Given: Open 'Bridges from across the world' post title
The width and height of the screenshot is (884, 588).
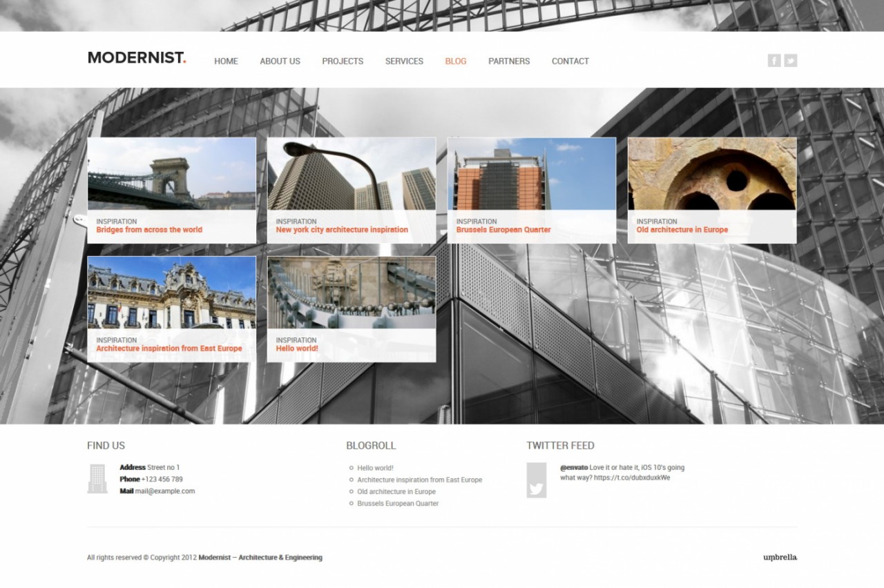Looking at the screenshot, I should coord(149,230).
